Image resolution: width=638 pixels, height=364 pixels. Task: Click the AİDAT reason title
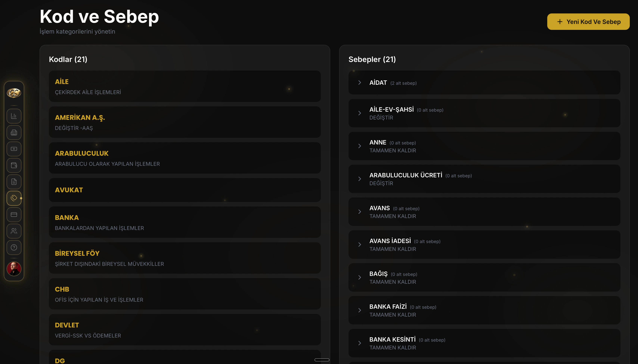378,83
